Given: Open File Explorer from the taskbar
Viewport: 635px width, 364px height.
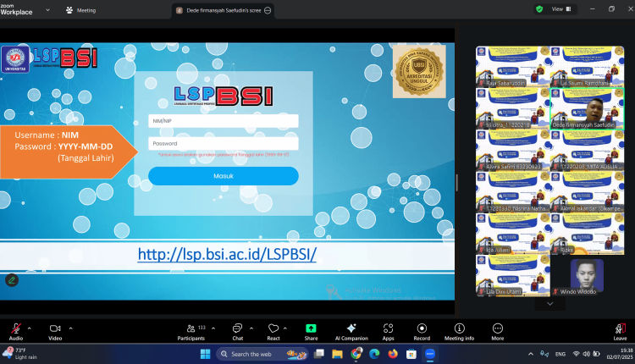Looking at the screenshot, I should (337, 355).
